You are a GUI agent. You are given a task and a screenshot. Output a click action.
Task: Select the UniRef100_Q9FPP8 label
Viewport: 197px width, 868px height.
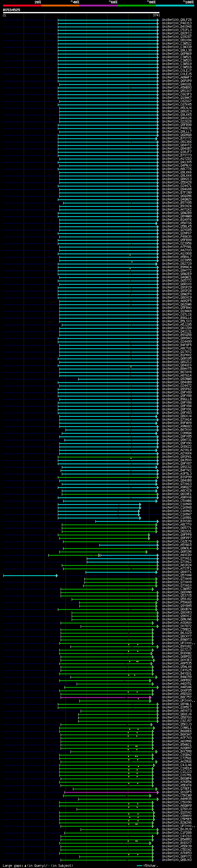(x=177, y=535)
